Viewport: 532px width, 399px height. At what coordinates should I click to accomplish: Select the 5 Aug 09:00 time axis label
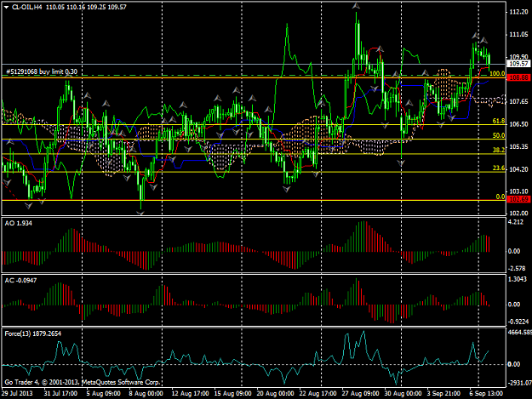coord(104,393)
